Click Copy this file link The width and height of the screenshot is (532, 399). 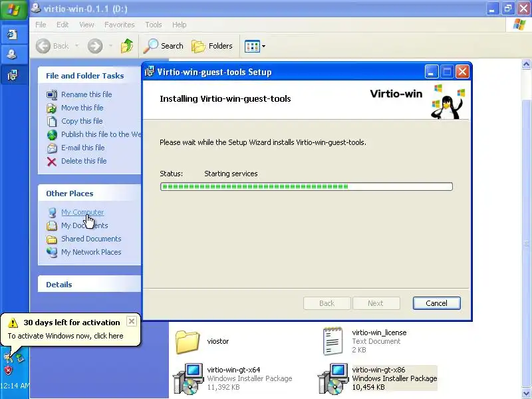82,121
